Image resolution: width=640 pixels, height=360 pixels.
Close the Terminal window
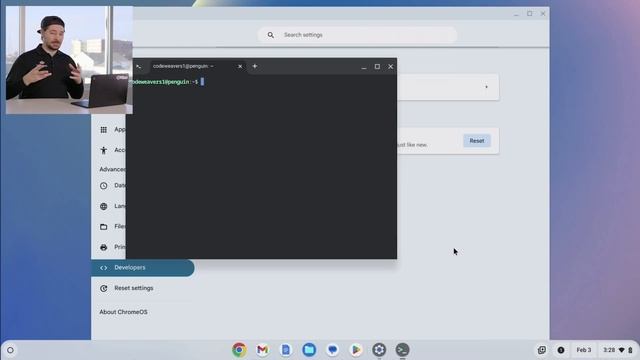(391, 67)
